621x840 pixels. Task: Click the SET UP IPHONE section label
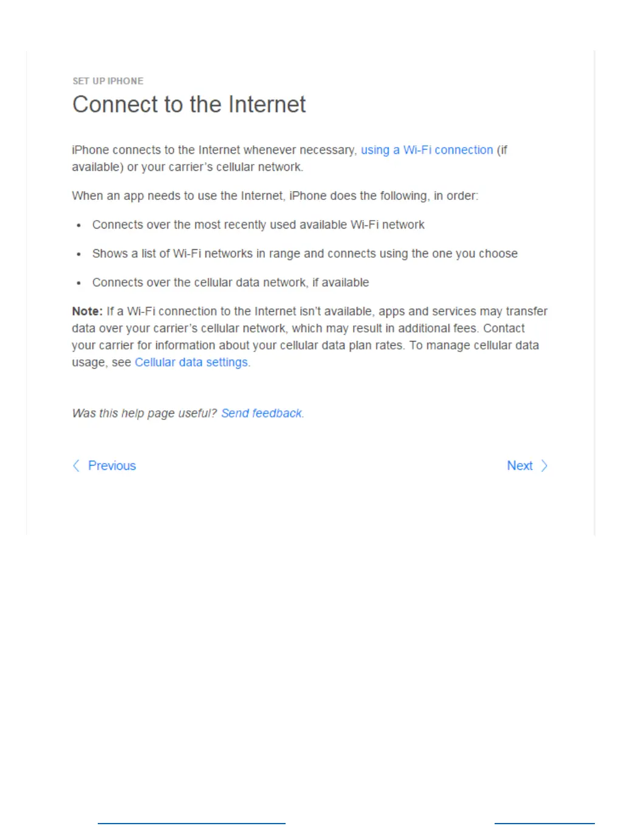[108, 81]
